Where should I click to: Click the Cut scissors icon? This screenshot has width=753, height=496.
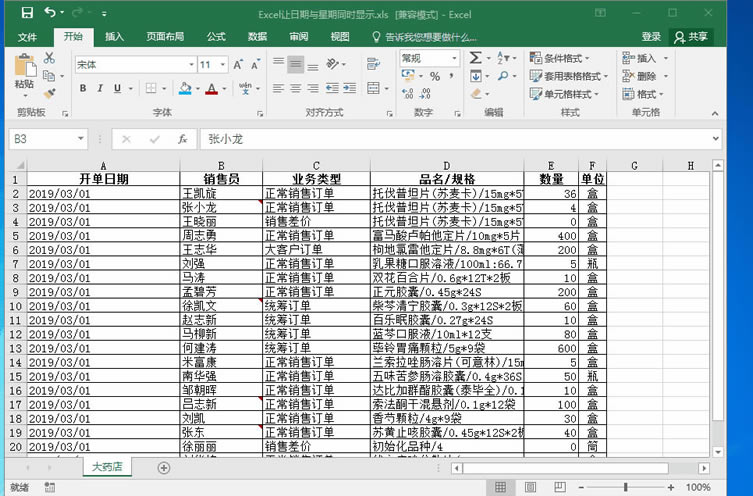(x=49, y=58)
